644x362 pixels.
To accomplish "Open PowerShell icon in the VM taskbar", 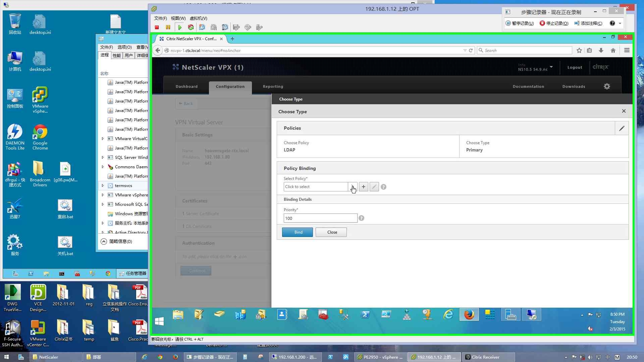I will 365,315.
